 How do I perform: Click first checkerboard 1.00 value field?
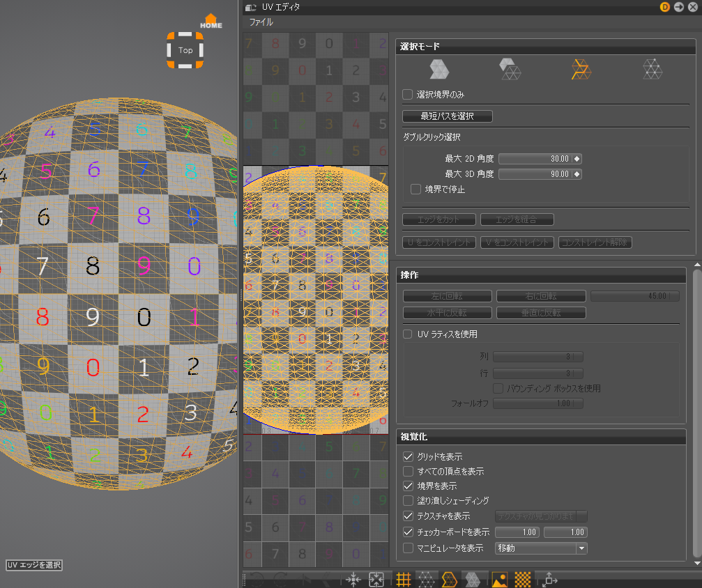point(517,532)
